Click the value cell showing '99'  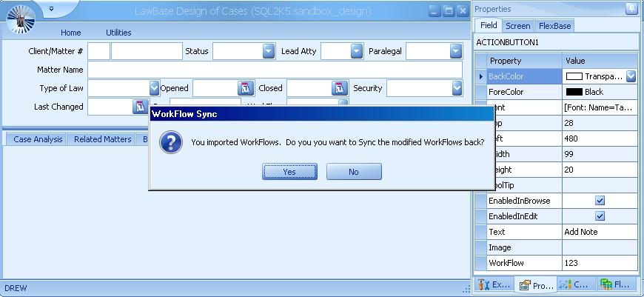tap(600, 154)
